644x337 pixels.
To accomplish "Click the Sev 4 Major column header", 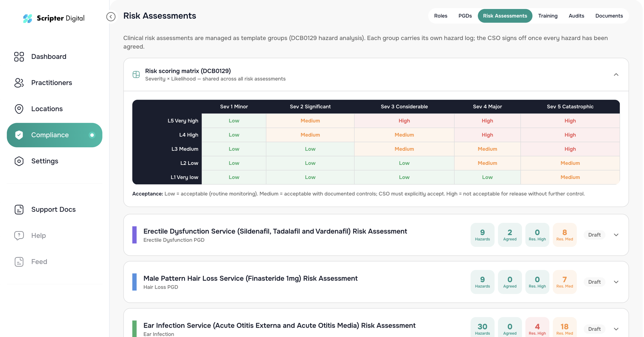I will point(487,107).
